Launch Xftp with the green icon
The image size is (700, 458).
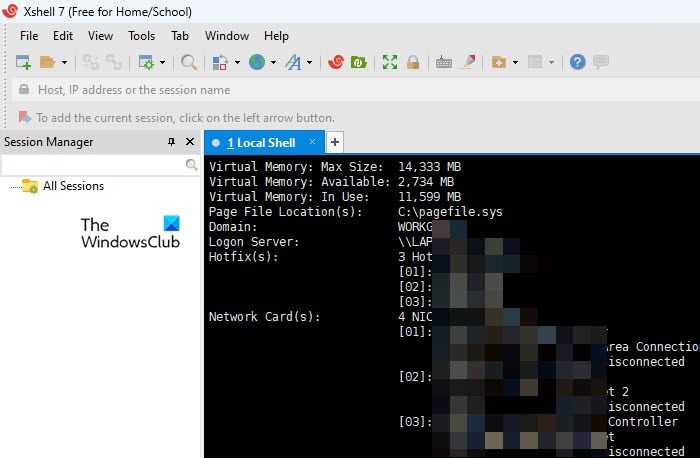(358, 62)
